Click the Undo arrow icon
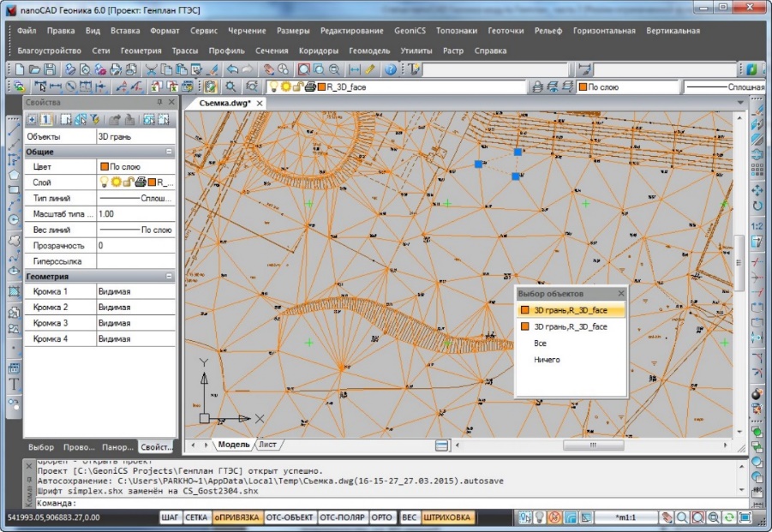 point(232,69)
